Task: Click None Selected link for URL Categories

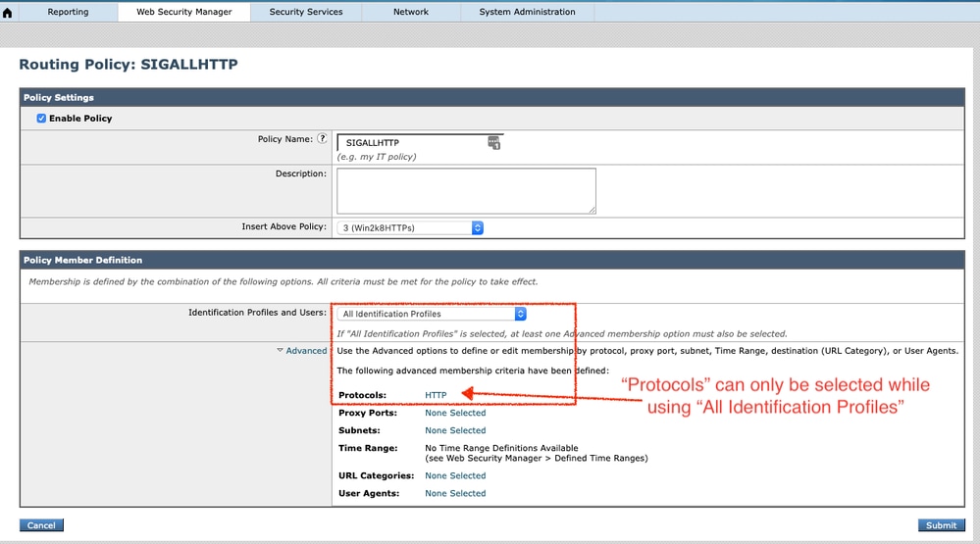Action: pyautogui.click(x=455, y=476)
